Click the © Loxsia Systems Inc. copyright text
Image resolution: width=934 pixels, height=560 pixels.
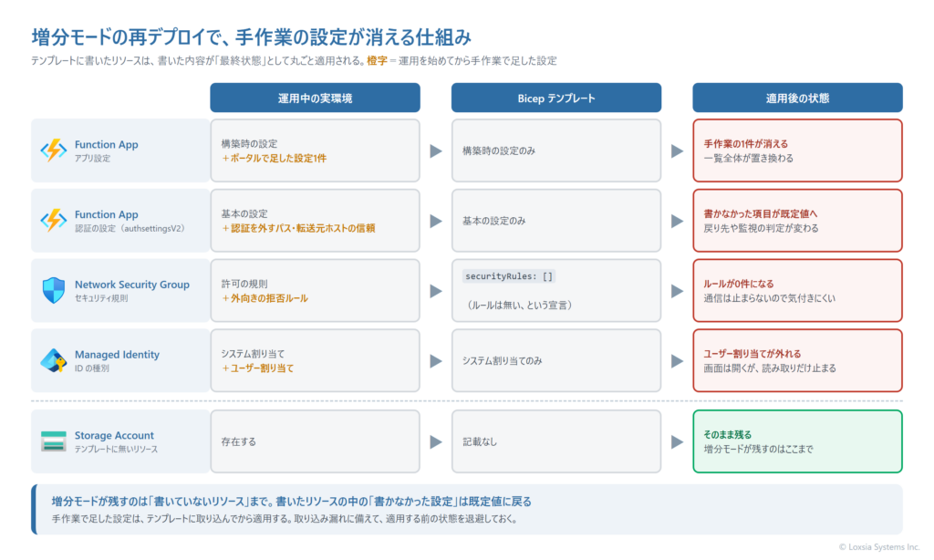(879, 547)
